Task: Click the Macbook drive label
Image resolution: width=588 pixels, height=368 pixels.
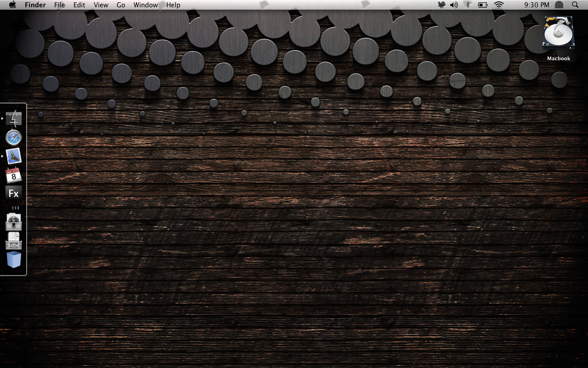Action: point(559,58)
